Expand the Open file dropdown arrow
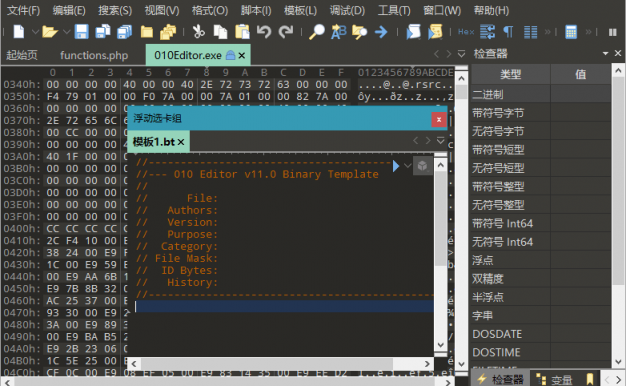 (x=66, y=32)
